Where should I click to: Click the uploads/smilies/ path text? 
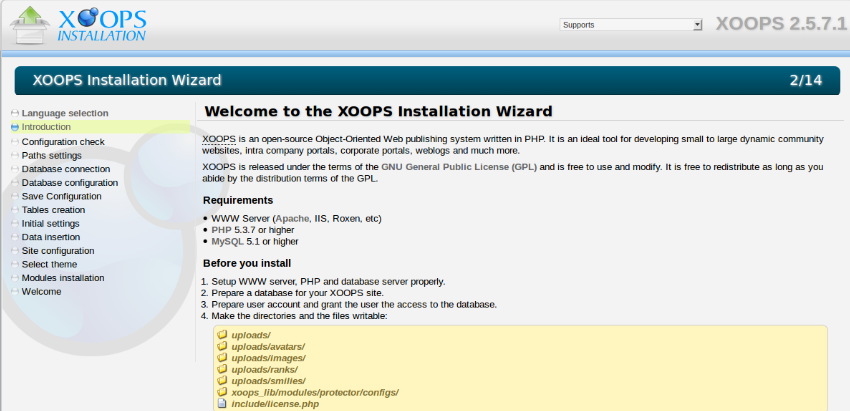pyautogui.click(x=268, y=381)
